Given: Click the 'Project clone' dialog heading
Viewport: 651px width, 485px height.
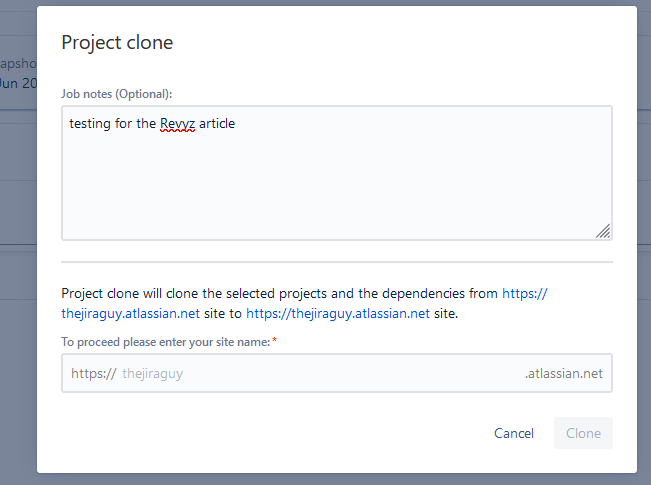Looking at the screenshot, I should tap(117, 42).
